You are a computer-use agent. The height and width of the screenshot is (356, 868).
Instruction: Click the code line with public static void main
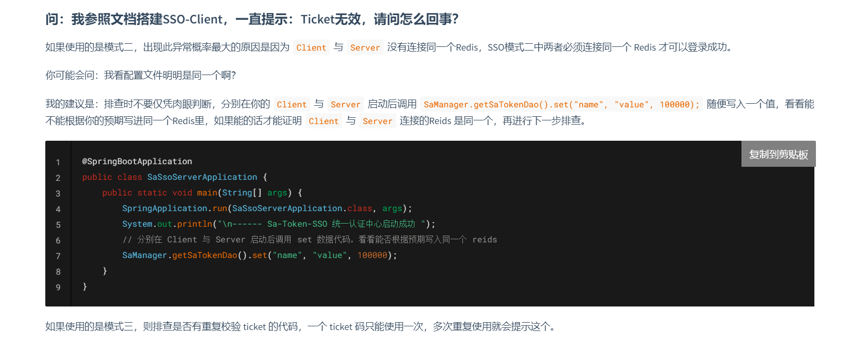coord(202,193)
